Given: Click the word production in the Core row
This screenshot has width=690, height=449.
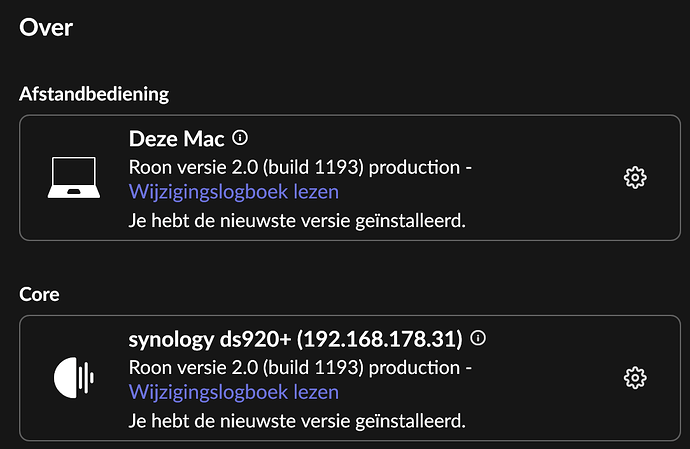Looking at the screenshot, I should 414,368.
